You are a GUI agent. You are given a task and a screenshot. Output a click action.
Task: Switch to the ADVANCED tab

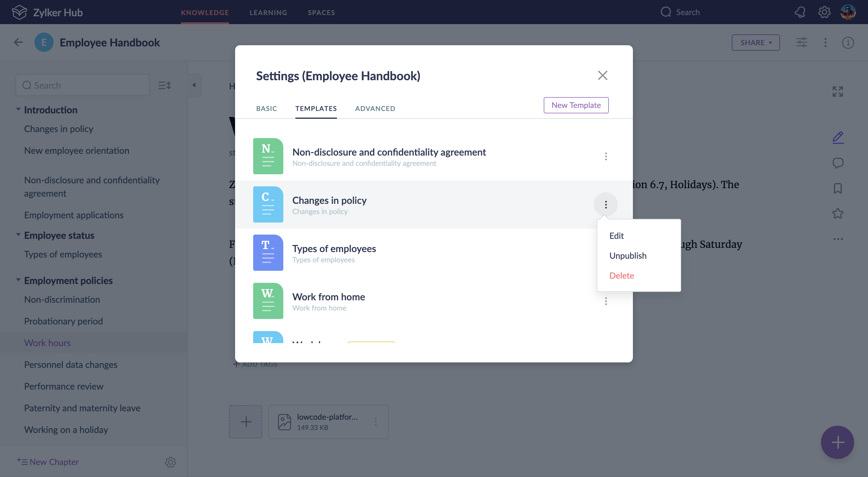(x=375, y=109)
